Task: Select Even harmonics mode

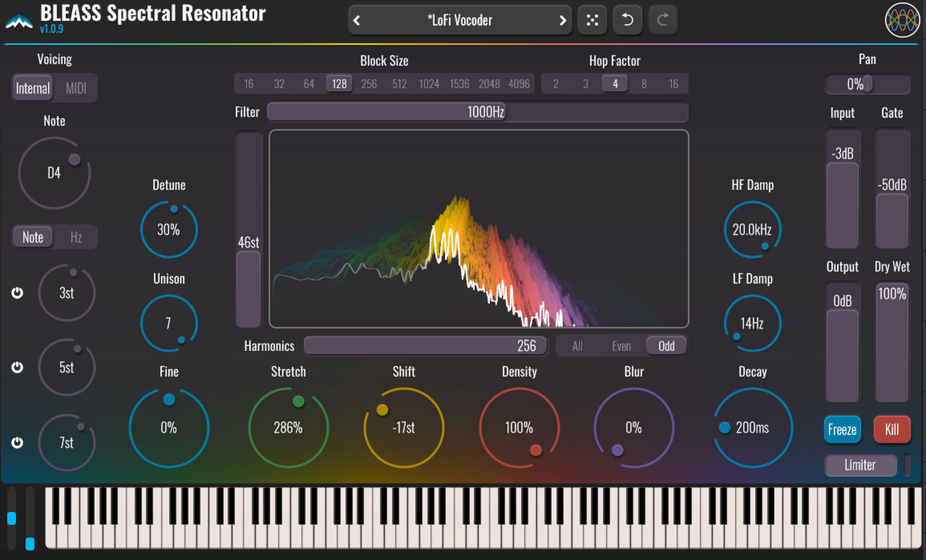Action: coord(621,346)
